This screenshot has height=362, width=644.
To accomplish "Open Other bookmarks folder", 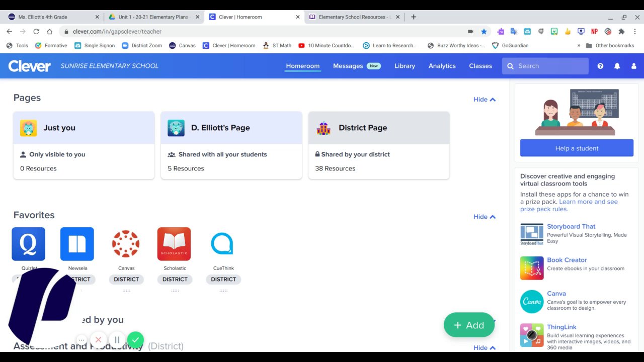I will click(610, 45).
